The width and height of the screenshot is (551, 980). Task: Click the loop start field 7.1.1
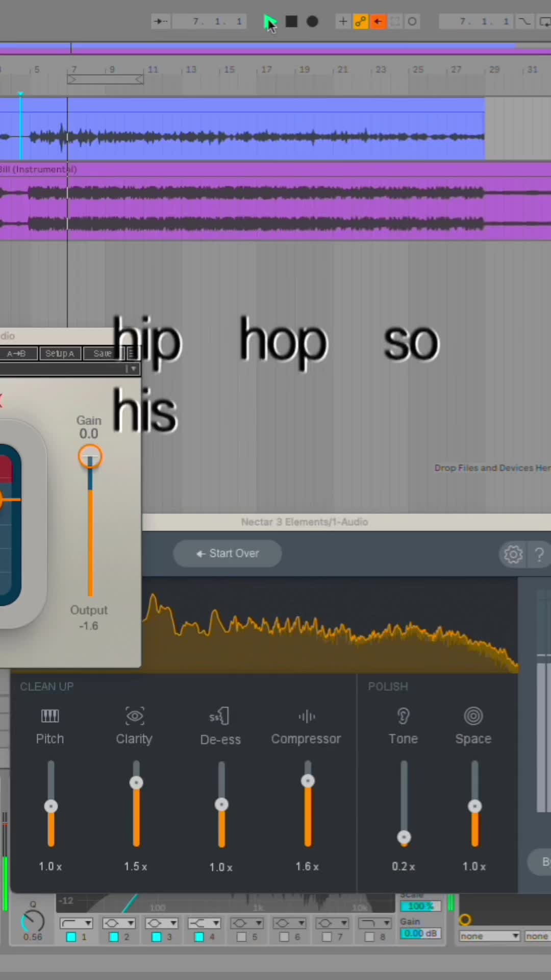click(x=477, y=21)
